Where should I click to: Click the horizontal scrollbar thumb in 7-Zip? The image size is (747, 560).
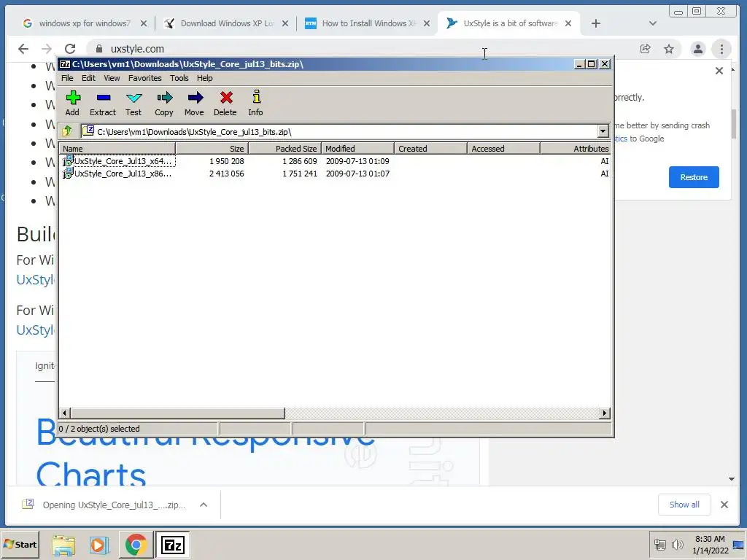177,413
